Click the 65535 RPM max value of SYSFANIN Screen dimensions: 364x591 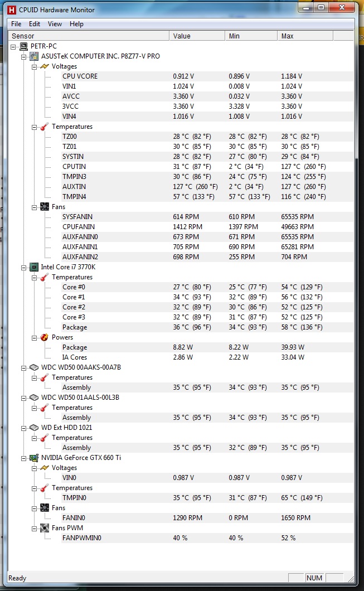[297, 217]
